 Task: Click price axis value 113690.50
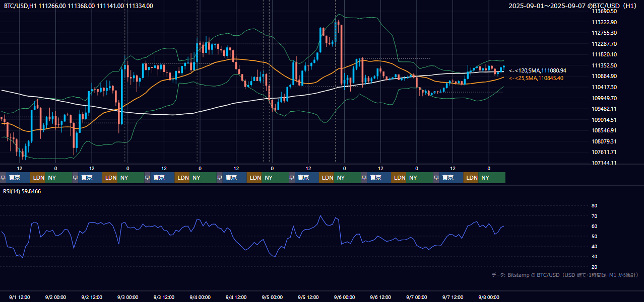coord(604,11)
